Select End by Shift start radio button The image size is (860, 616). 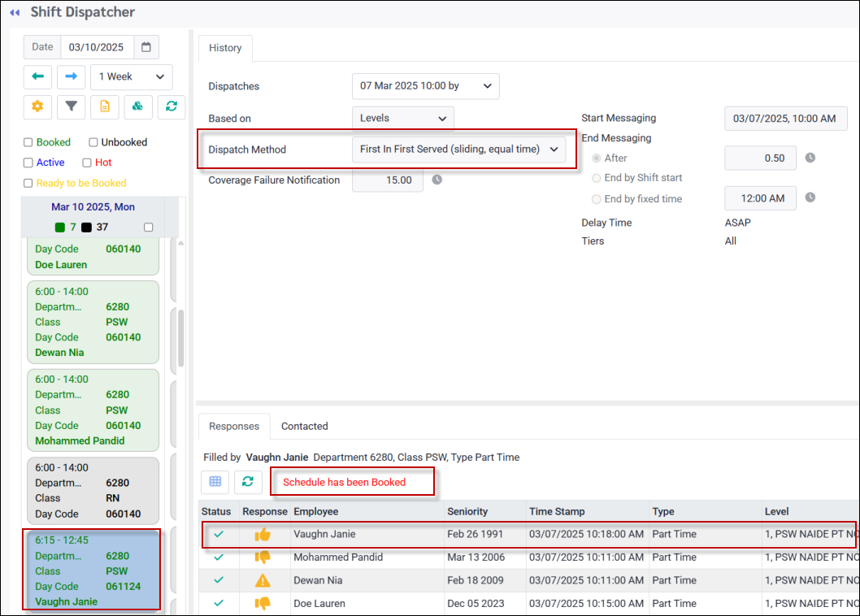pos(596,178)
